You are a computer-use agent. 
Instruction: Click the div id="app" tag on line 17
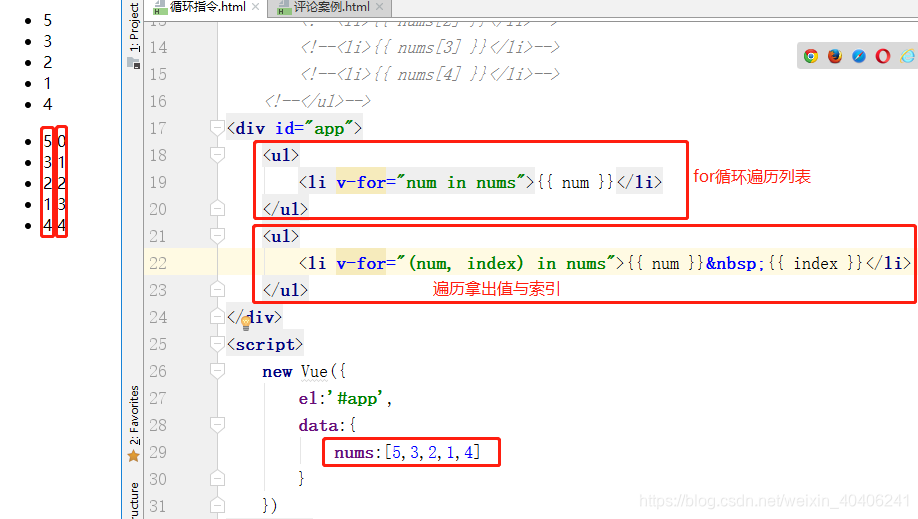294,128
